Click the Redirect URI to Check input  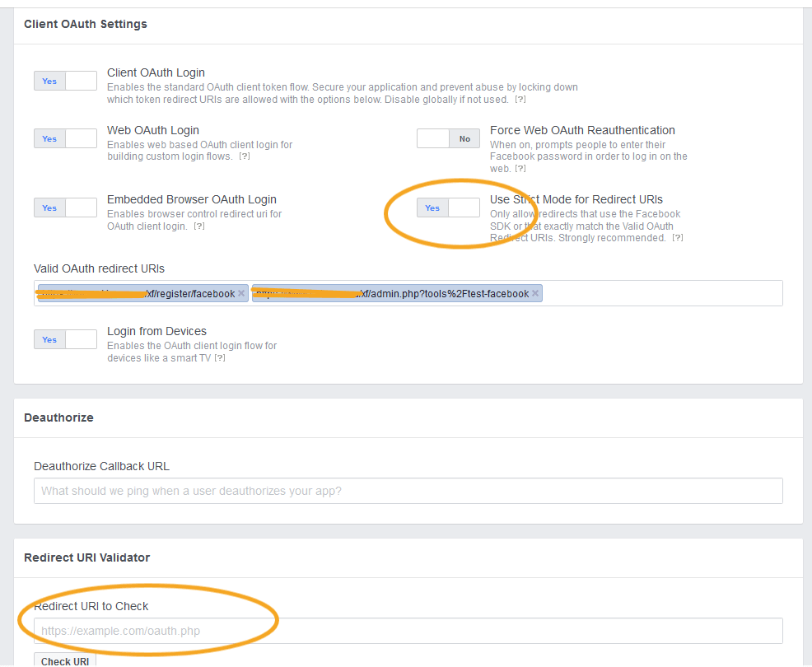tap(408, 631)
